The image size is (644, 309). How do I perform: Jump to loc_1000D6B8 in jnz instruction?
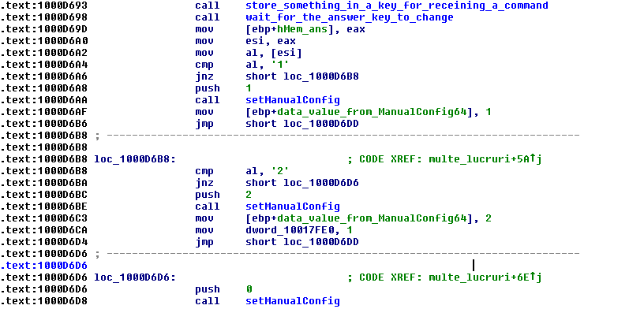pyautogui.click(x=321, y=76)
